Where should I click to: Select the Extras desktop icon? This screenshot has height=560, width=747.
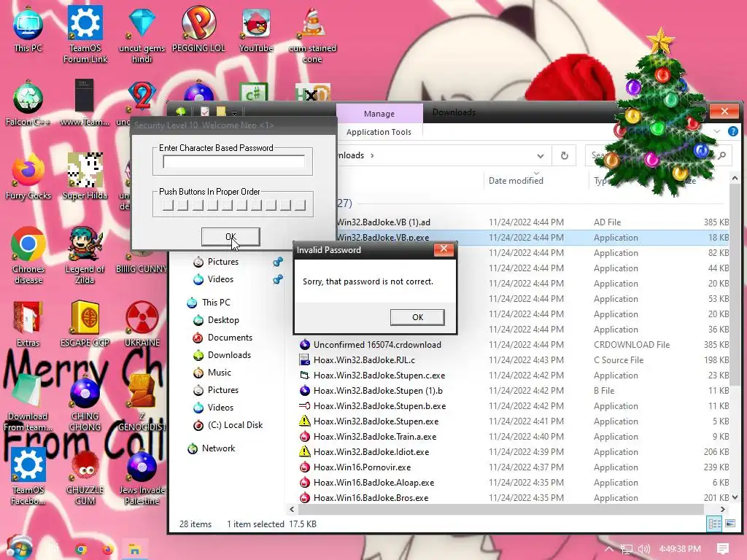(28, 324)
